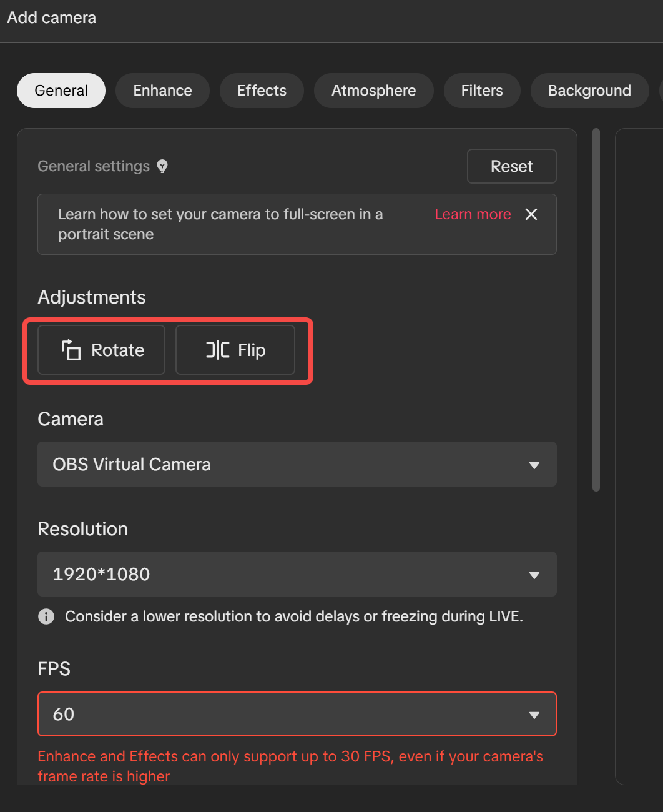Dismiss the full-screen camera tip banner
The width and height of the screenshot is (663, 812).
(x=531, y=214)
